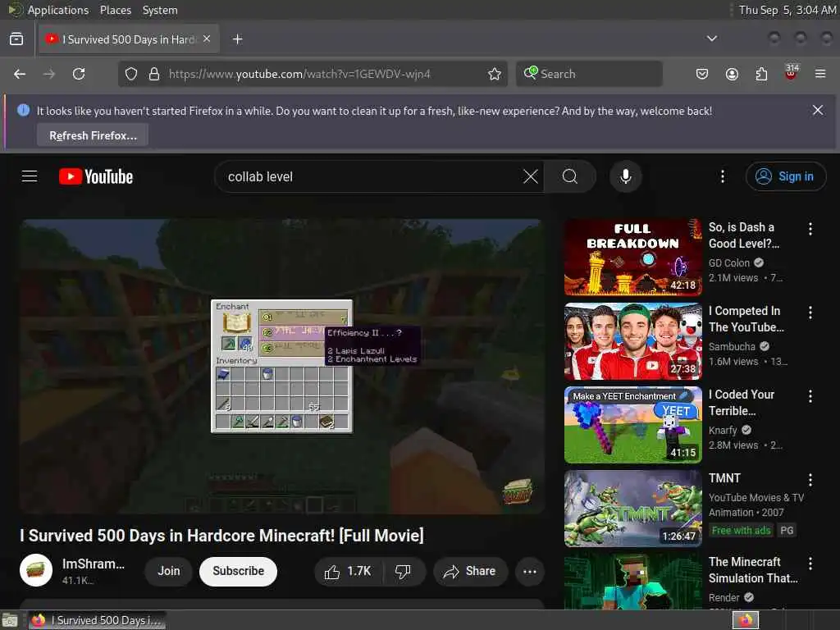Image resolution: width=840 pixels, height=630 pixels.
Task: Open The Minecraft Simulation thumbnail
Action: (x=632, y=582)
